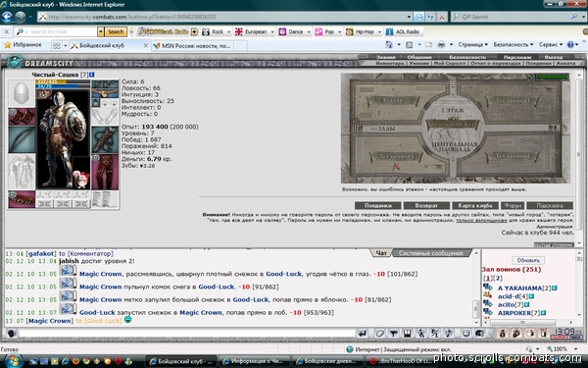Open the Поединки button
The image size is (588, 368).
(x=377, y=205)
